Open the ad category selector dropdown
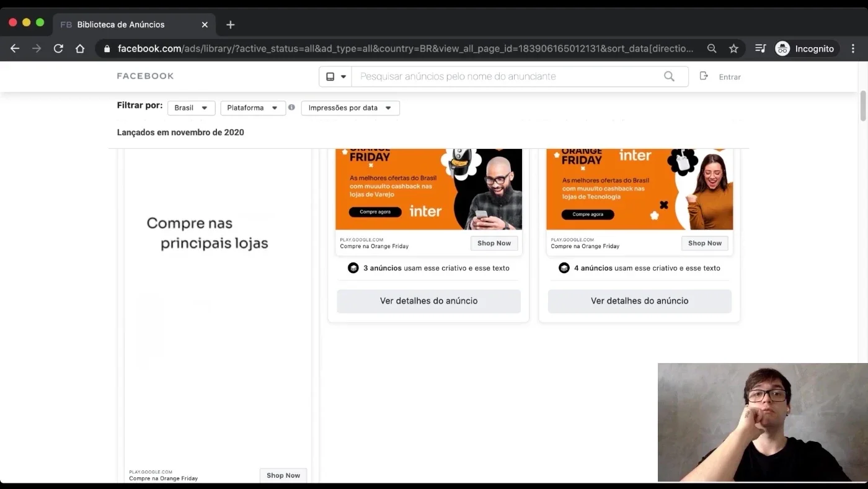This screenshot has height=489, width=868. 336,76
